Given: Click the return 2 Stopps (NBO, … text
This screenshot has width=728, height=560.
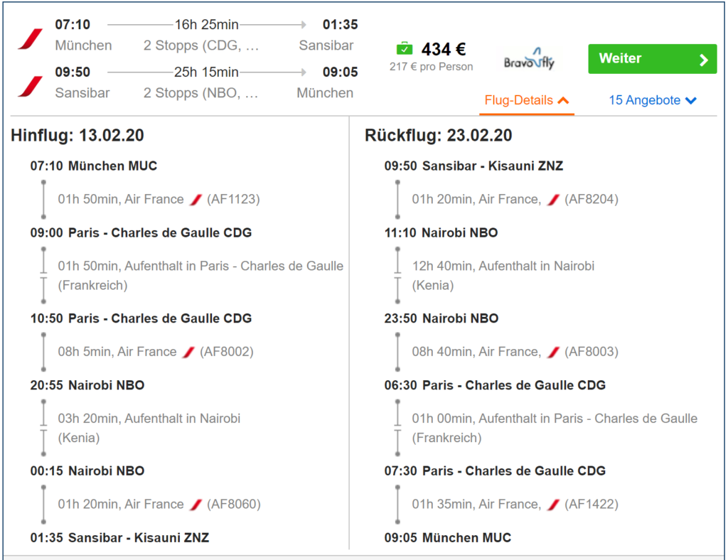Looking at the screenshot, I should click(x=201, y=93).
